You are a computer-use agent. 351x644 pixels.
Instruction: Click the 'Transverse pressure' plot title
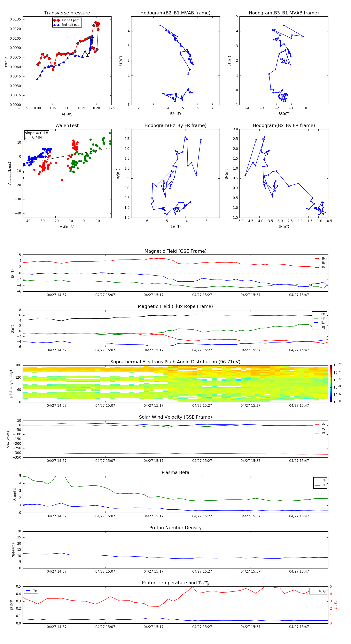tap(67, 13)
